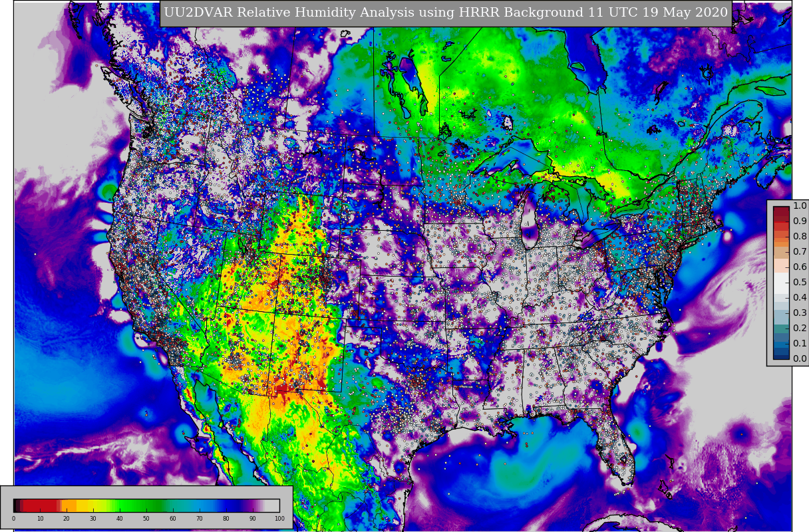Viewport: 809px width, 532px height.
Task: Click the 90 tick label on humidity colorbar
Action: (253, 519)
